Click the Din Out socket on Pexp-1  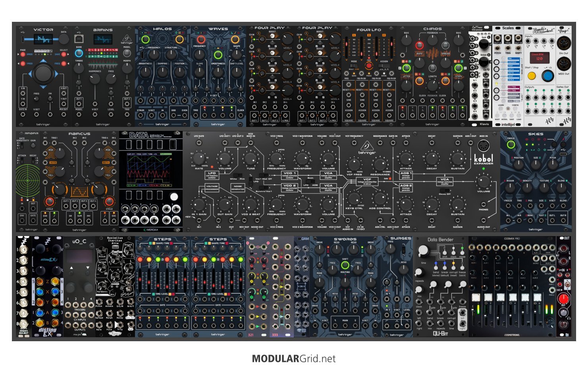pyautogui.click(x=563, y=43)
